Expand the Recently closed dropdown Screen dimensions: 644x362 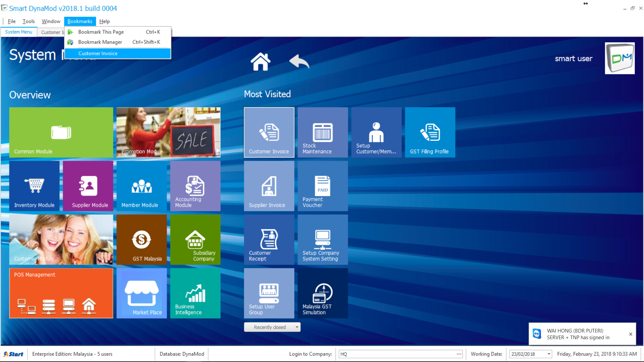(297, 327)
